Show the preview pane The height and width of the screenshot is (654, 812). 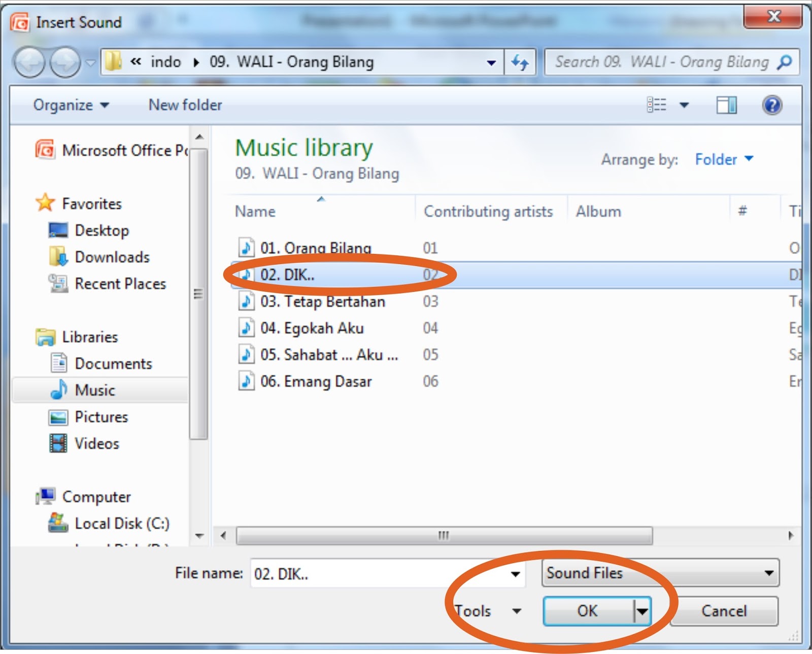point(727,105)
